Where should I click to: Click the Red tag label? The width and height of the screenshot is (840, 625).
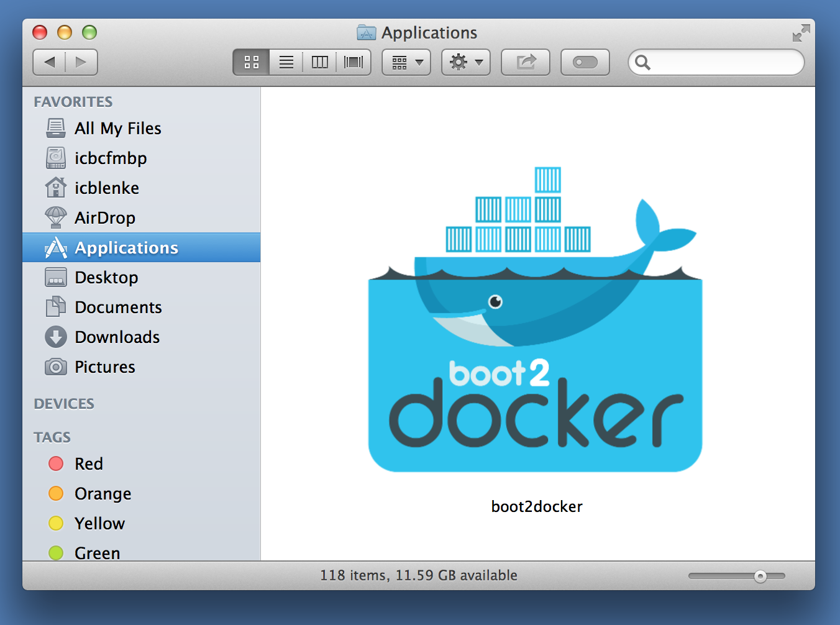pyautogui.click(x=89, y=464)
